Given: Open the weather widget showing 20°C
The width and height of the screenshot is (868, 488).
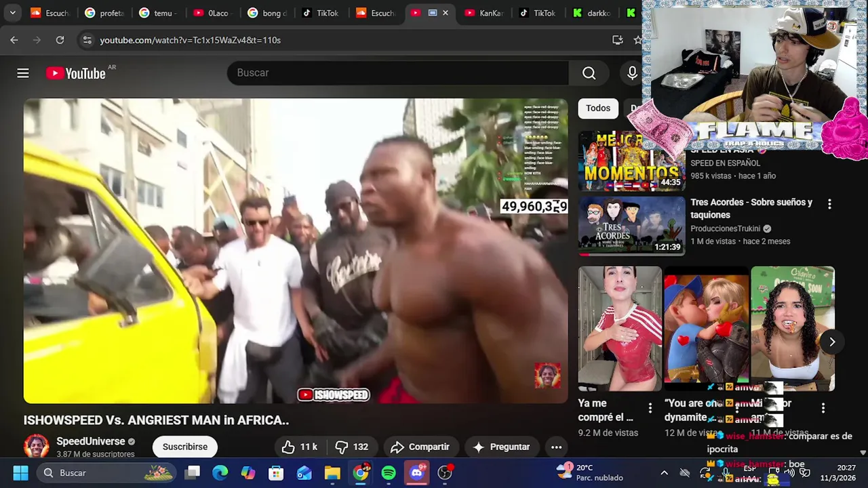Looking at the screenshot, I should coord(589,472).
